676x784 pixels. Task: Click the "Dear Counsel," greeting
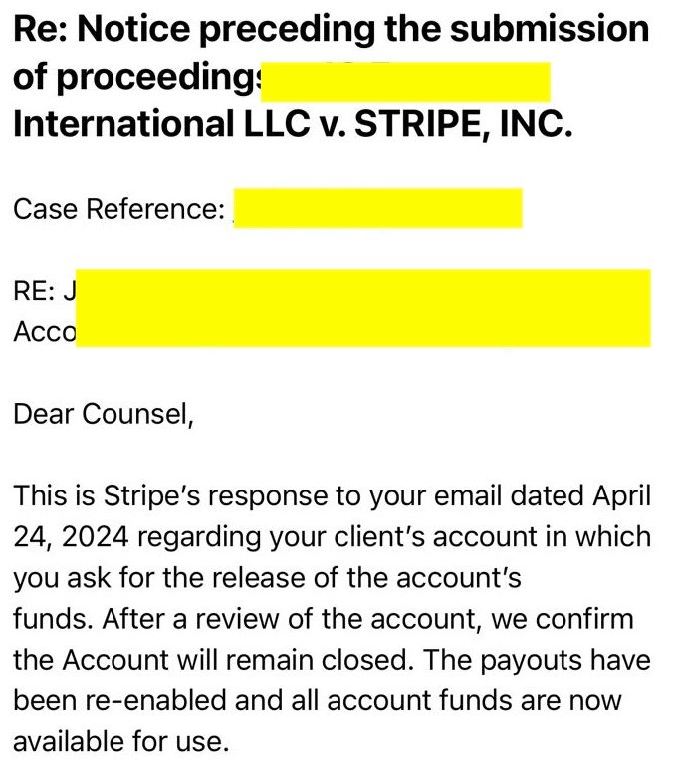tap(103, 413)
